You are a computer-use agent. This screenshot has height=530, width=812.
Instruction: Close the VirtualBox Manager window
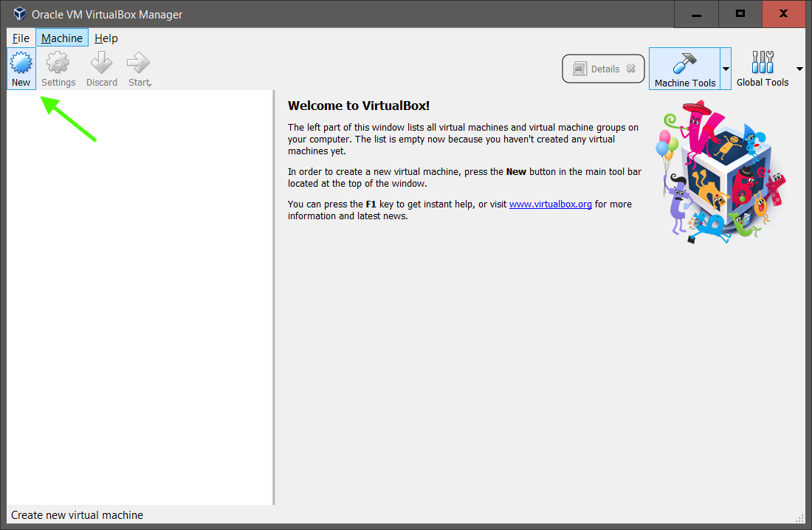(x=784, y=14)
